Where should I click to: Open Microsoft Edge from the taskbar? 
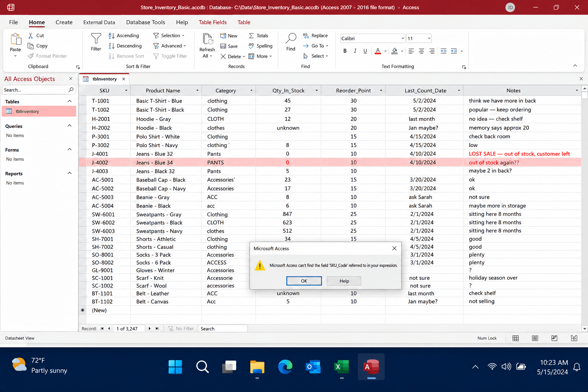285,367
